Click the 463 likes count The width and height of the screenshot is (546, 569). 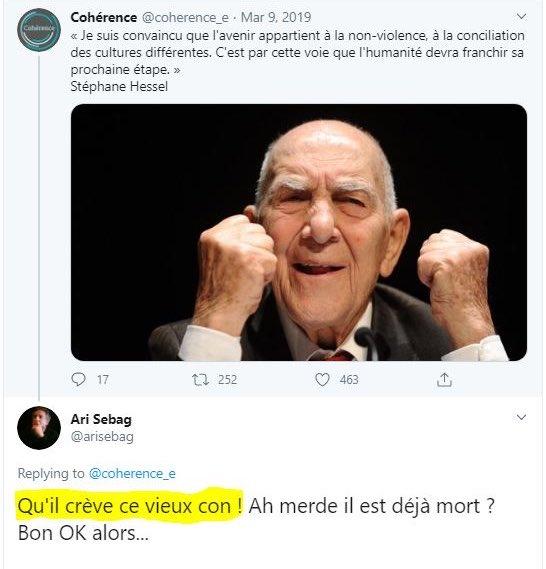tap(349, 380)
